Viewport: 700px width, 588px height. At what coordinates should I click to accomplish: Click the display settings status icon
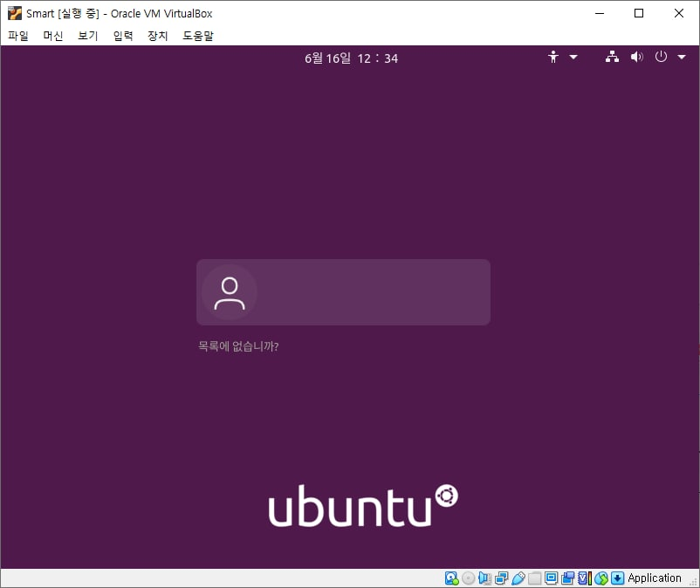(x=552, y=578)
